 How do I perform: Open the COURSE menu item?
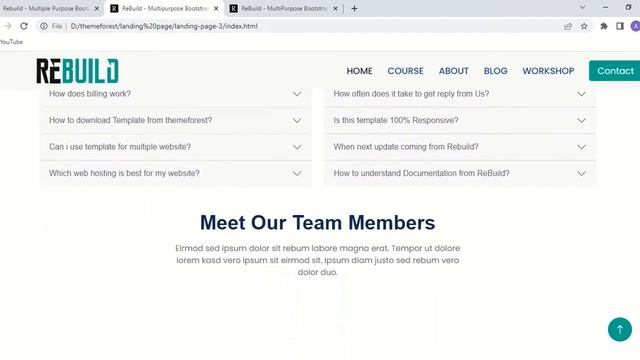405,71
